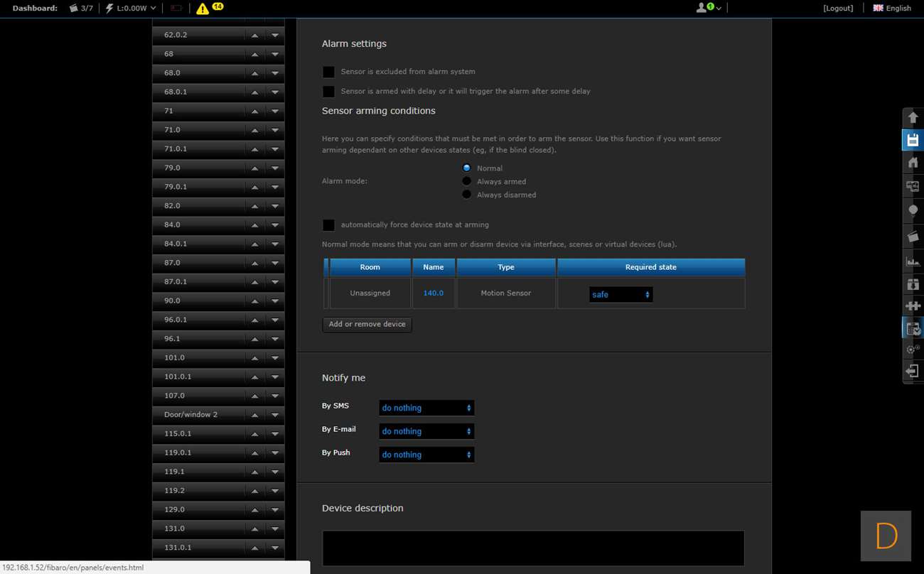Click the [Logout] link

coord(837,9)
